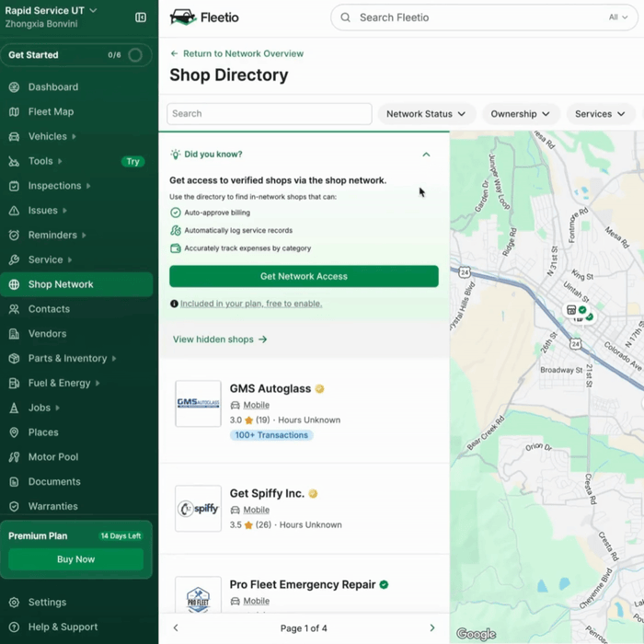This screenshot has width=644, height=644.
Task: Open Rapid Service UT account dropdown
Action: 51,11
